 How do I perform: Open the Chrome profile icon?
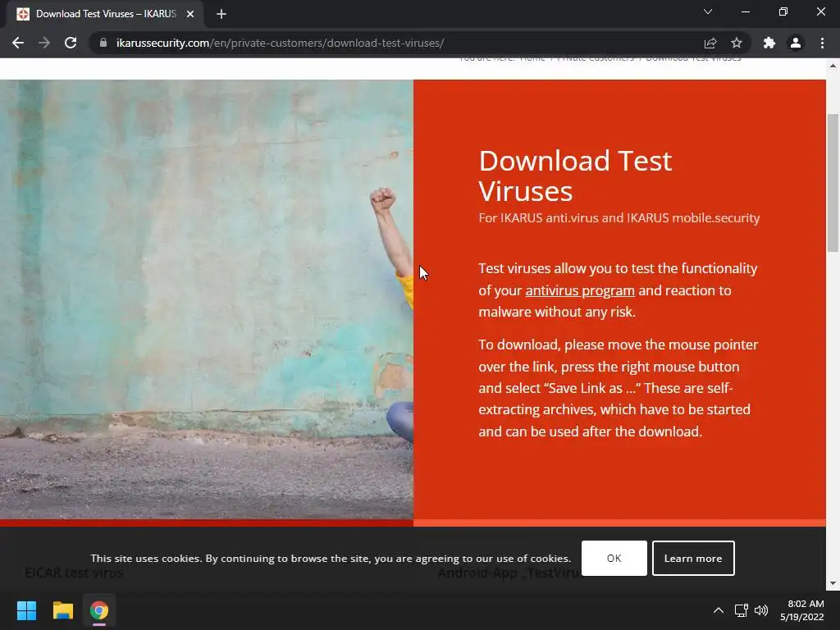(796, 43)
